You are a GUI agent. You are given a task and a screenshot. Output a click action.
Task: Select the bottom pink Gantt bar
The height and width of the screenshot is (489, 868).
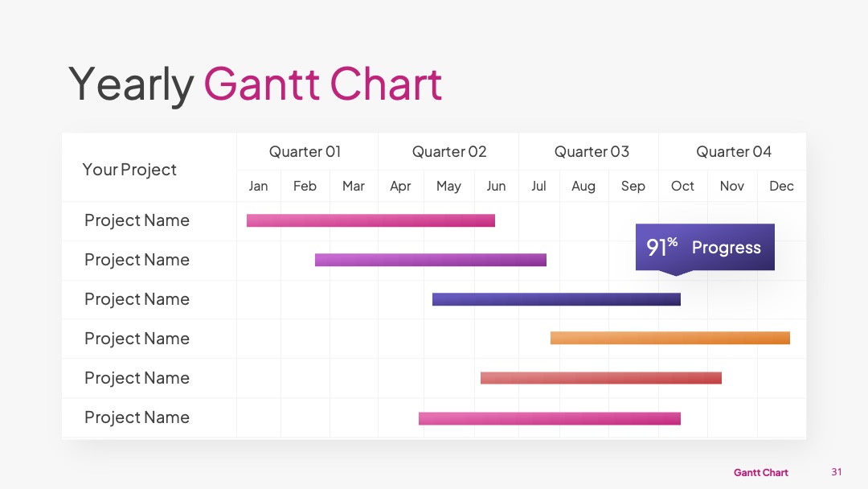click(550, 419)
